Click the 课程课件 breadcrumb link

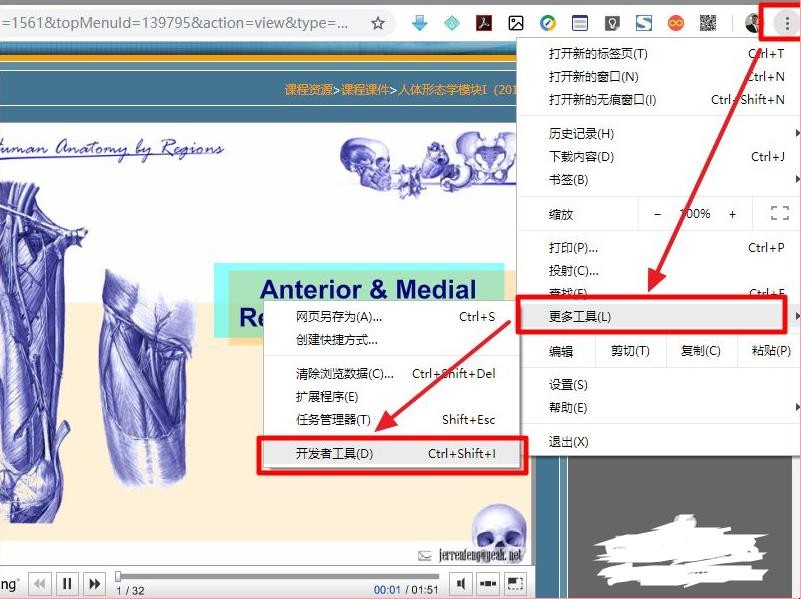coord(365,90)
